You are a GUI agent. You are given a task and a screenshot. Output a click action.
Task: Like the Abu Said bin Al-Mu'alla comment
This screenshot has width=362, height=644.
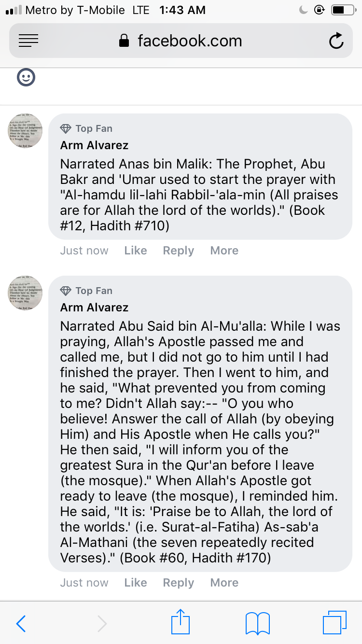135,583
